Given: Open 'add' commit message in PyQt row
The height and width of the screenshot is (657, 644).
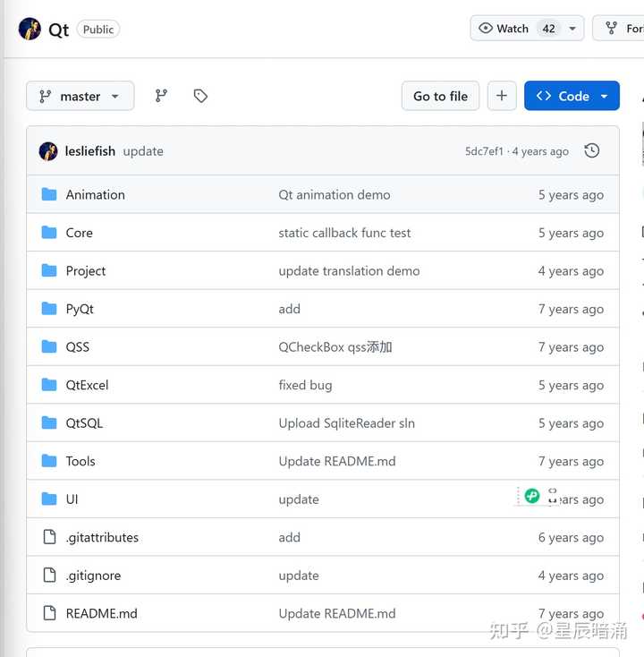Looking at the screenshot, I should (x=289, y=309).
